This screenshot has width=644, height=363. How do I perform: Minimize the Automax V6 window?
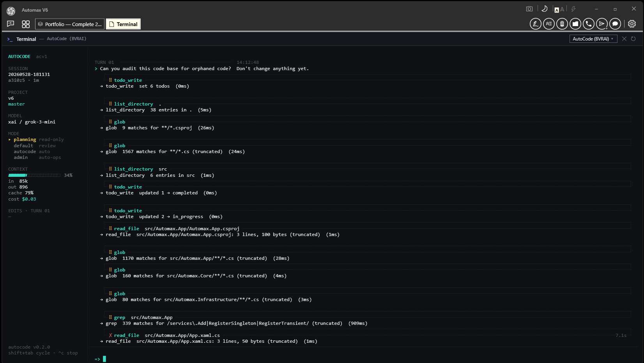point(596,9)
